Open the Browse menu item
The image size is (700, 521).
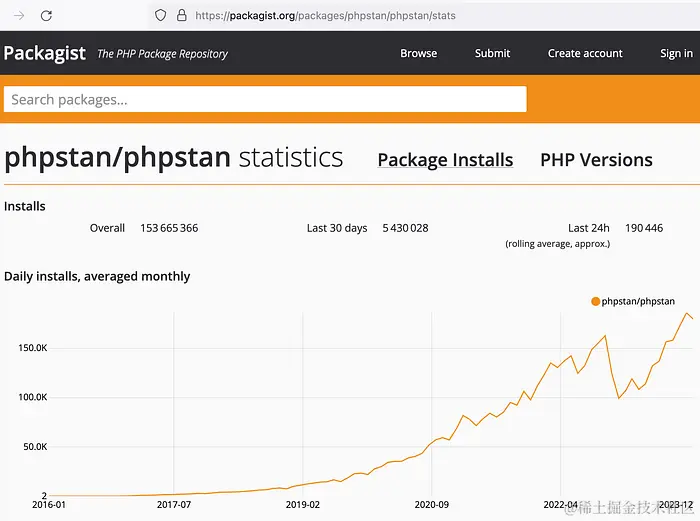point(418,53)
